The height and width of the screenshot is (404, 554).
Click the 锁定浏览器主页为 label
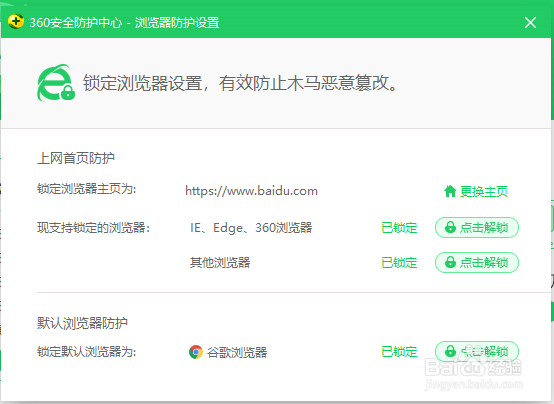87,189
